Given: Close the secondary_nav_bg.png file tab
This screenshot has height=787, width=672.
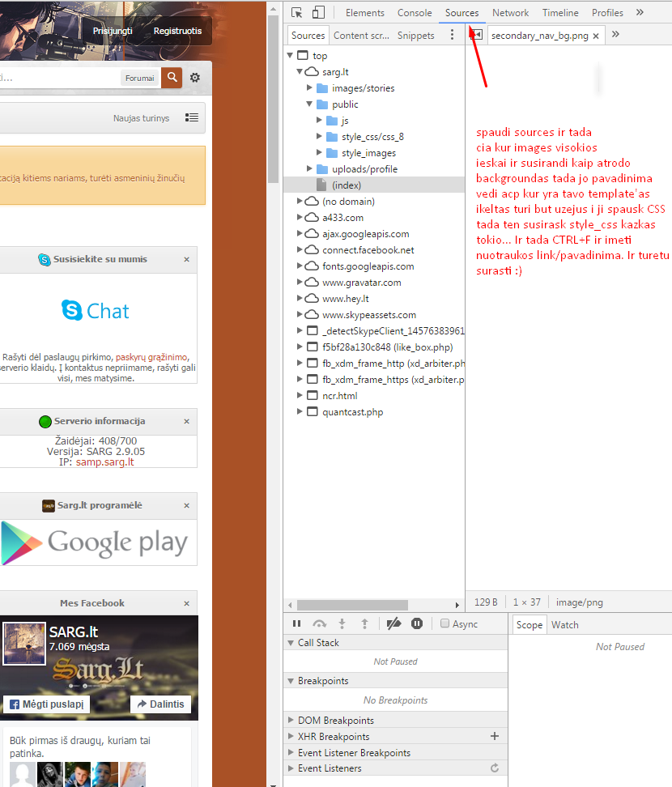Looking at the screenshot, I should (x=596, y=36).
